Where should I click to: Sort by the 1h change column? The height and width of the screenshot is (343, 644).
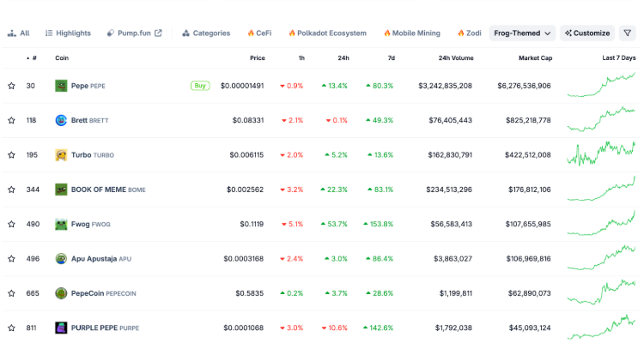point(301,58)
